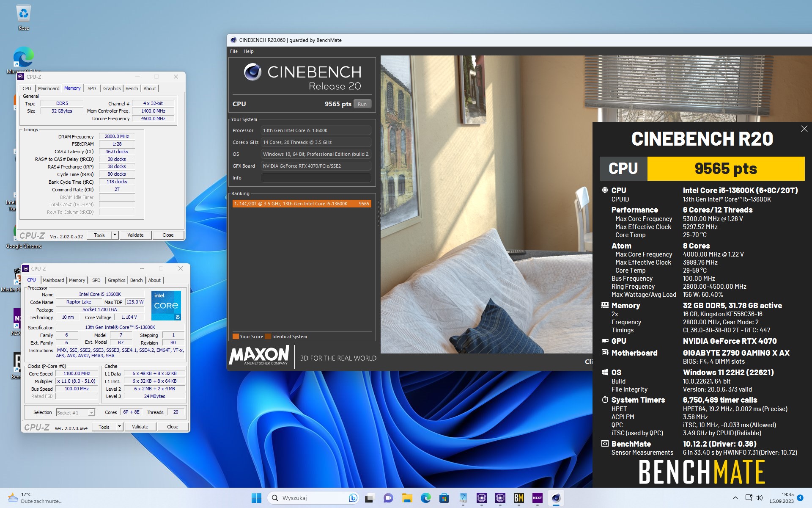Show hidden system tray icons
The height and width of the screenshot is (508, 812).
(735, 498)
